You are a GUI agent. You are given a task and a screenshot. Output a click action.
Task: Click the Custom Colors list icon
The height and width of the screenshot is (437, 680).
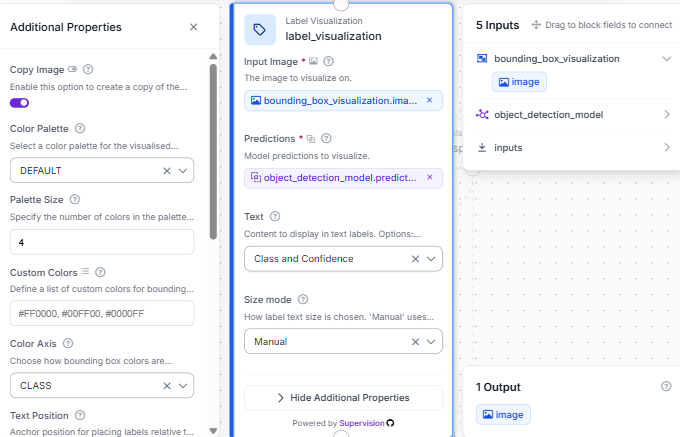click(x=85, y=271)
